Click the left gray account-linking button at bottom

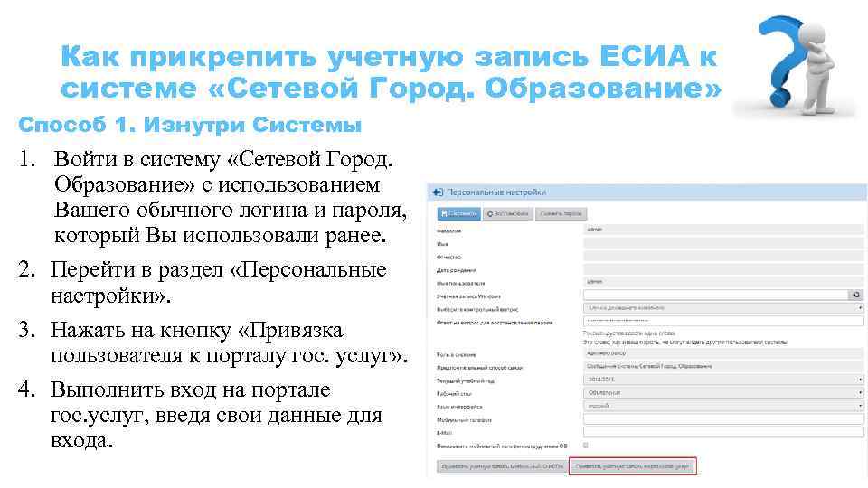[x=502, y=466]
